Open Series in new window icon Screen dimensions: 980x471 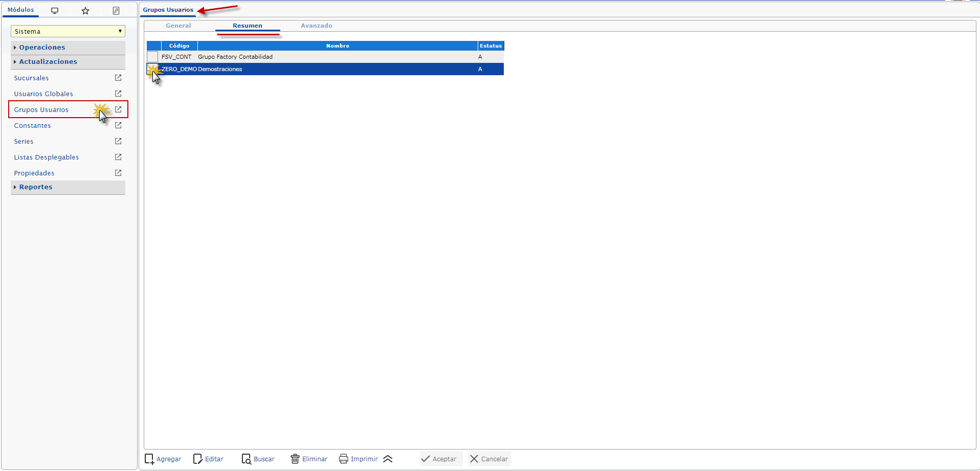coord(118,141)
